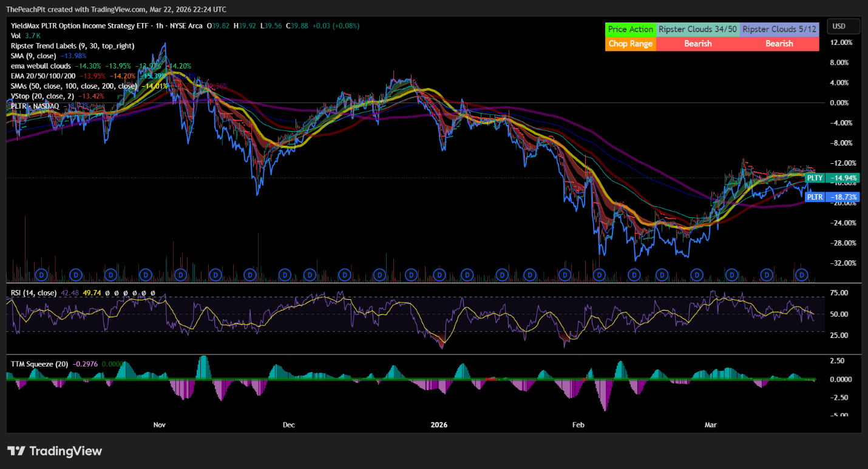
Task: Select the Ripster Trend Labels indicator legend
Action: [72, 46]
